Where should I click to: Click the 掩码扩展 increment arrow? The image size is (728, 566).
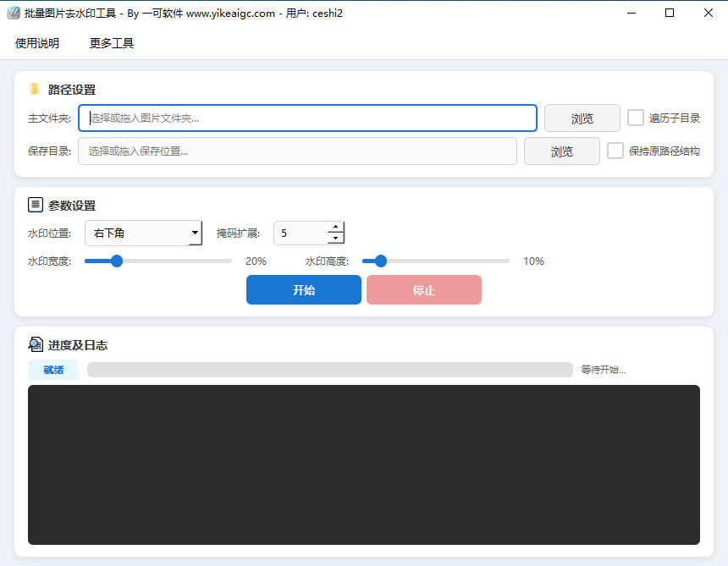[335, 228]
